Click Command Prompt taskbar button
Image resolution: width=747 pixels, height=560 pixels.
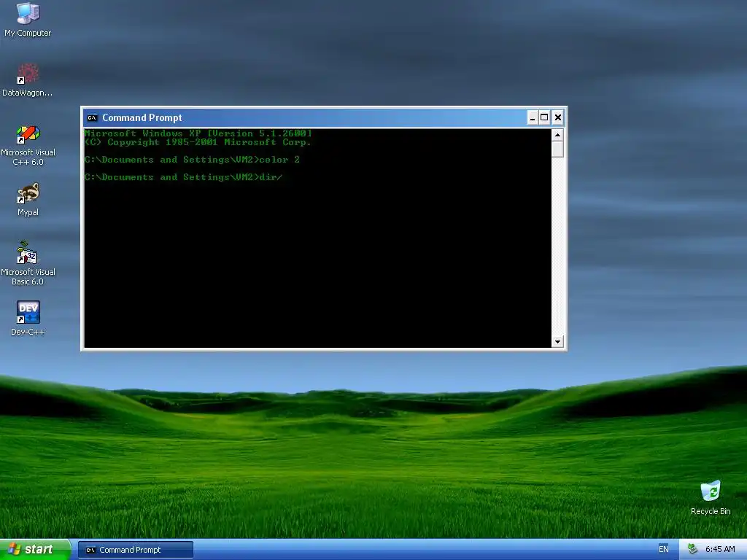135,550
